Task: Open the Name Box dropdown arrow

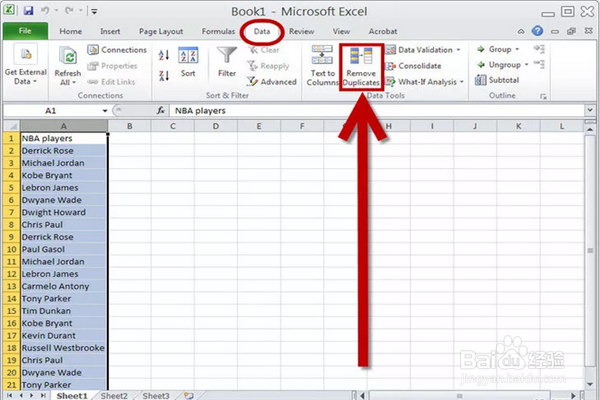Action: 105,111
